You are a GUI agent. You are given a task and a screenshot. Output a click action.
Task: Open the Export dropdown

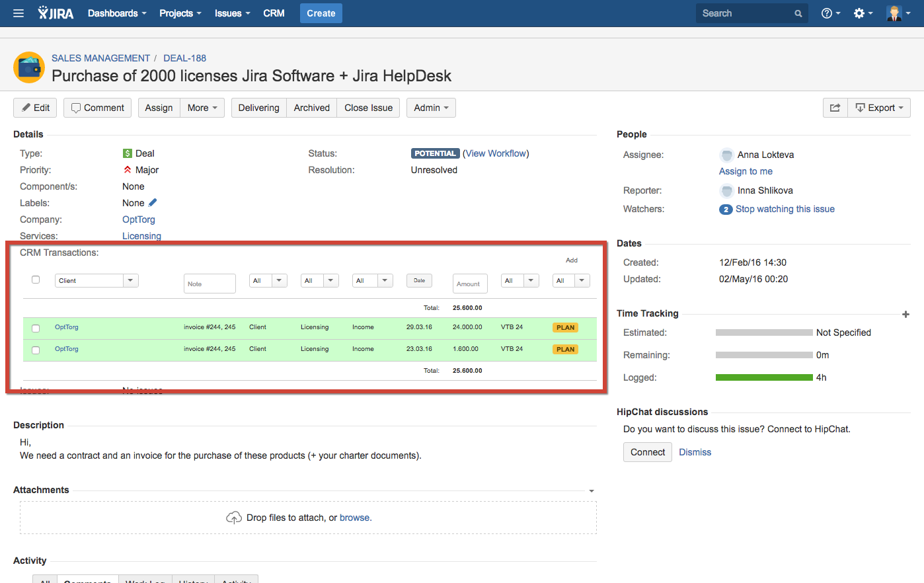pyautogui.click(x=878, y=108)
